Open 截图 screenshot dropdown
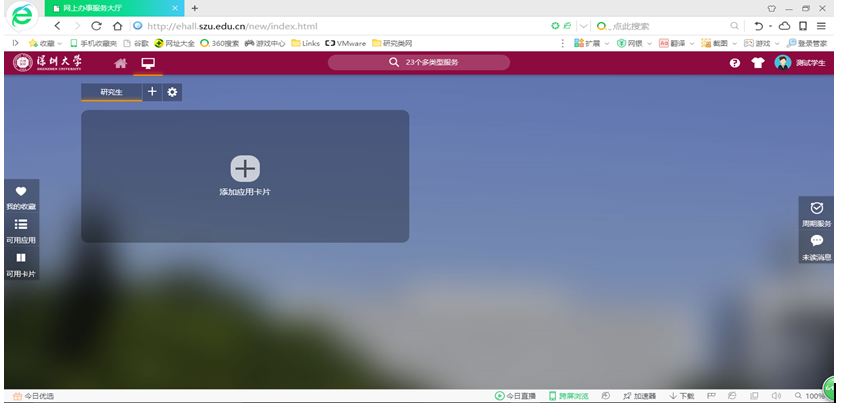This screenshot has height=407, width=846. 719,43
